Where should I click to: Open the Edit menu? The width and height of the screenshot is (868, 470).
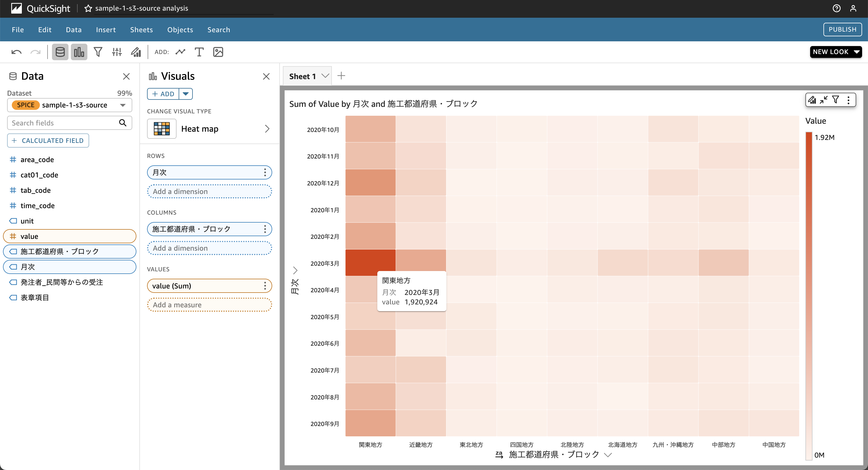[x=45, y=30]
